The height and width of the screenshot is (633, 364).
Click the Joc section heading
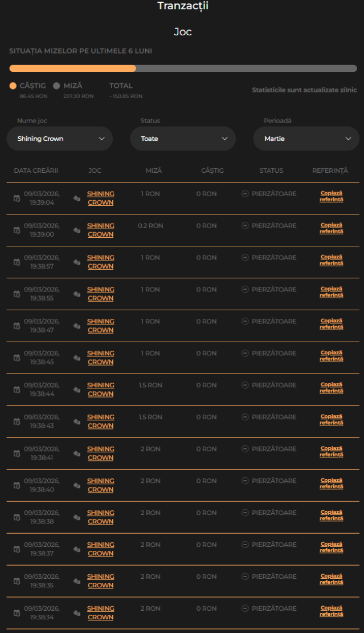[183, 32]
